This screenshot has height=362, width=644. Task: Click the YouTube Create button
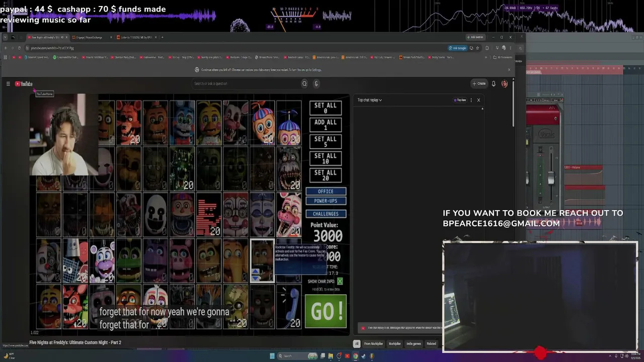coord(479,83)
